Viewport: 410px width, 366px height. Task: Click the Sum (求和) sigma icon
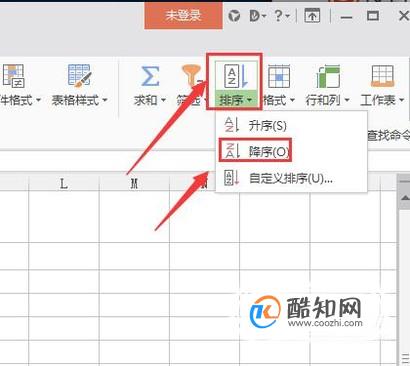coord(150,76)
